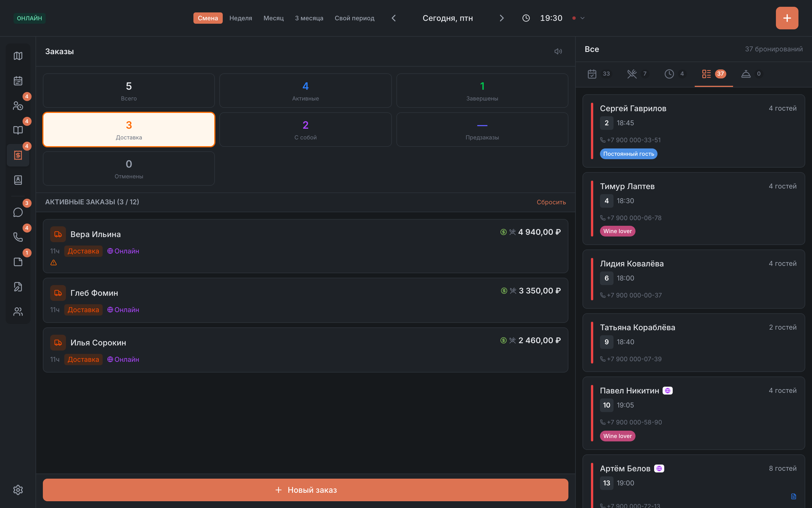Select the Свой период tab
This screenshot has width=812, height=508.
pyautogui.click(x=354, y=18)
